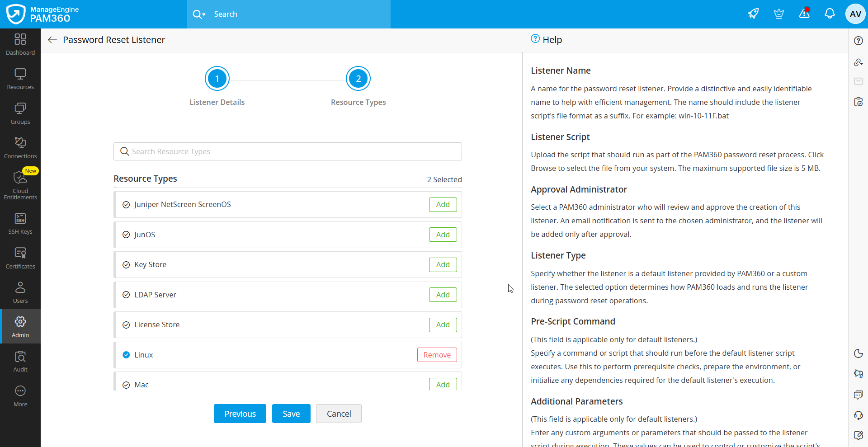Screen dimensions: 868x447
Task: Cancel the listener setup
Action: [x=339, y=414]
